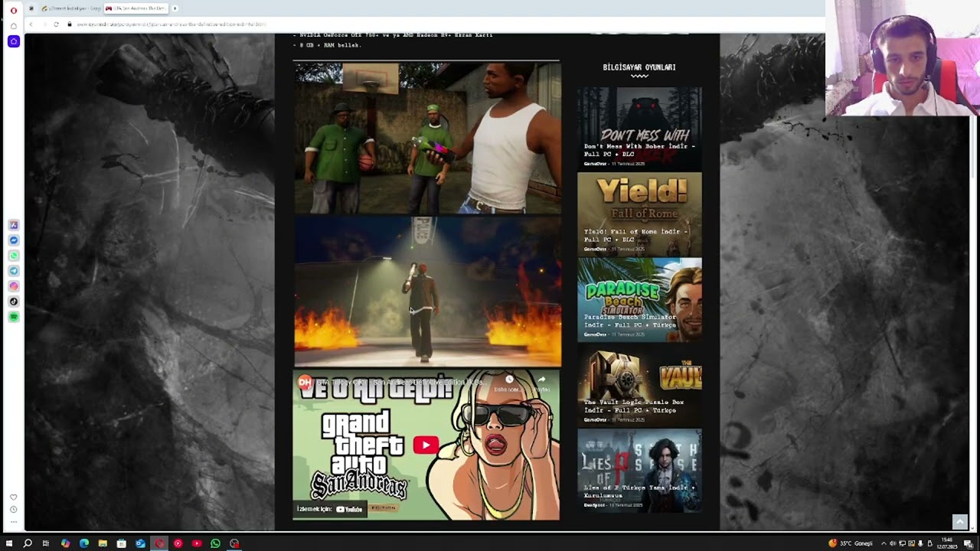This screenshot has width=980, height=551.
Task: Open the notification center icon
Action: click(x=969, y=543)
